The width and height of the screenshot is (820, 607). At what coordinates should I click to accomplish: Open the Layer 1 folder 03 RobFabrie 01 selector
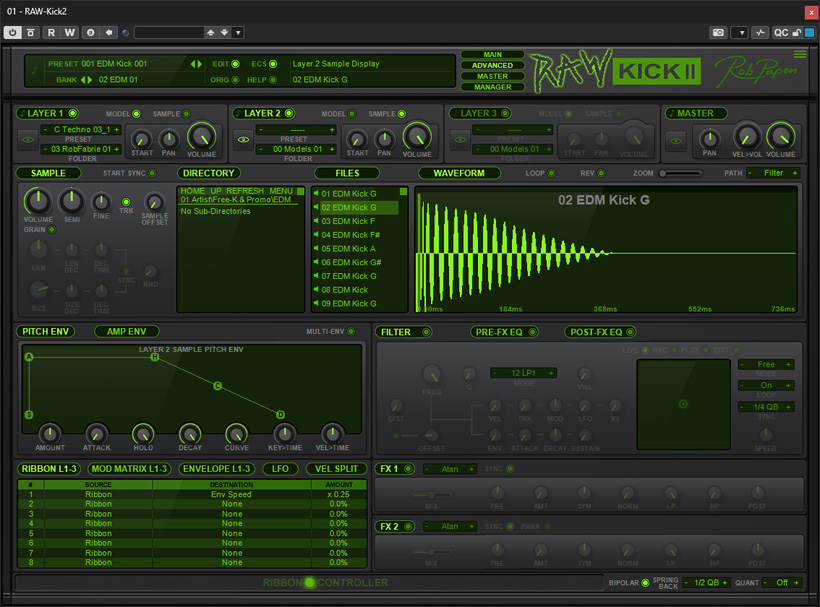[x=81, y=149]
